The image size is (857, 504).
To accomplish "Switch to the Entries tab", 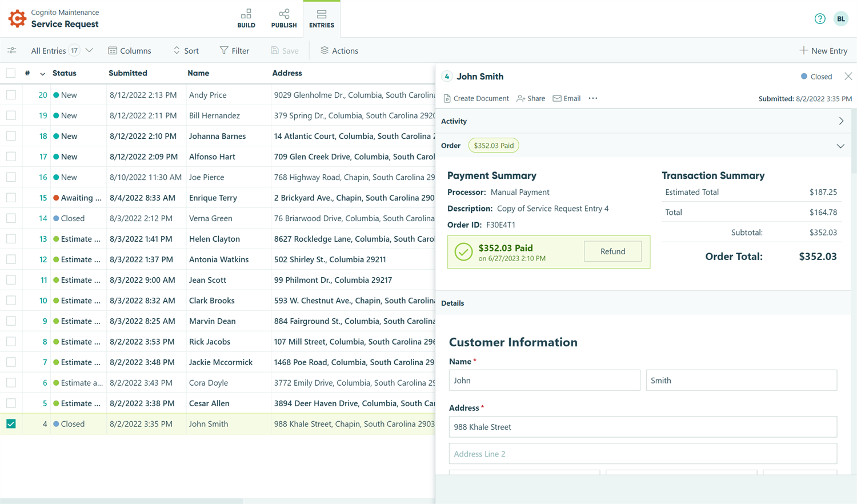I will [x=322, y=18].
